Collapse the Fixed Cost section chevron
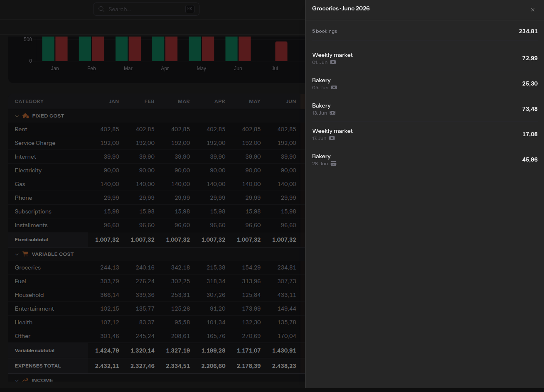Screen dimensions: 544x392 pyautogui.click(x=17, y=116)
